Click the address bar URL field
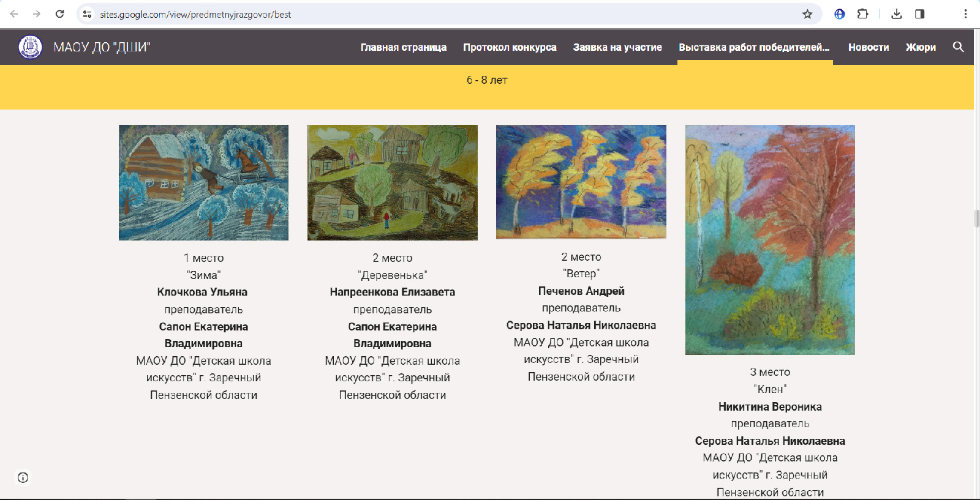The width and height of the screenshot is (980, 500). click(429, 14)
